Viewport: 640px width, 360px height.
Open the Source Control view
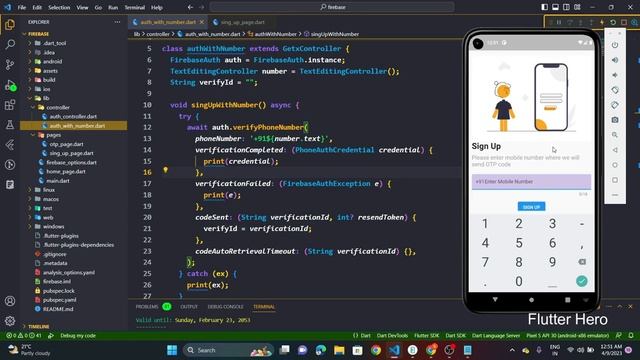(10, 64)
